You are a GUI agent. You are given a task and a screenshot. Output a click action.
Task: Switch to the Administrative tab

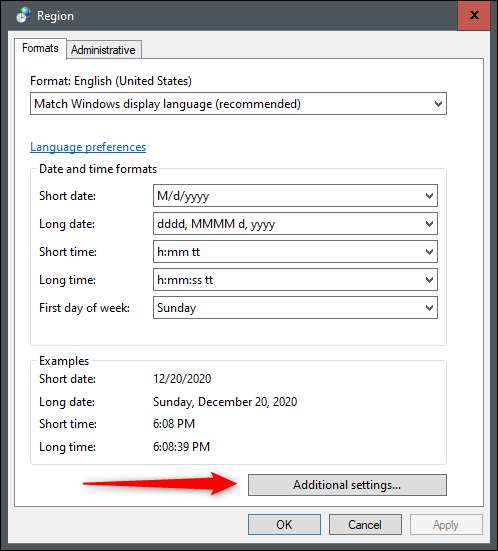pos(103,50)
